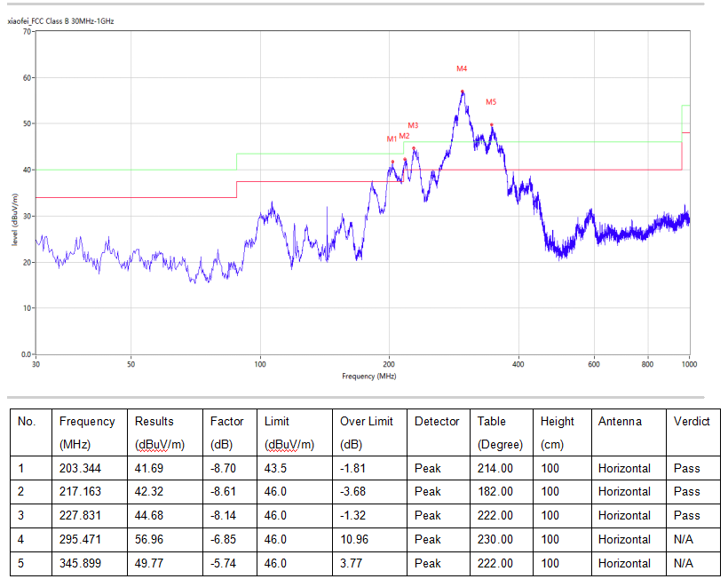This screenshot has height=579, width=728.
Task: Click the Pass verdict in row 1
Action: tap(686, 468)
